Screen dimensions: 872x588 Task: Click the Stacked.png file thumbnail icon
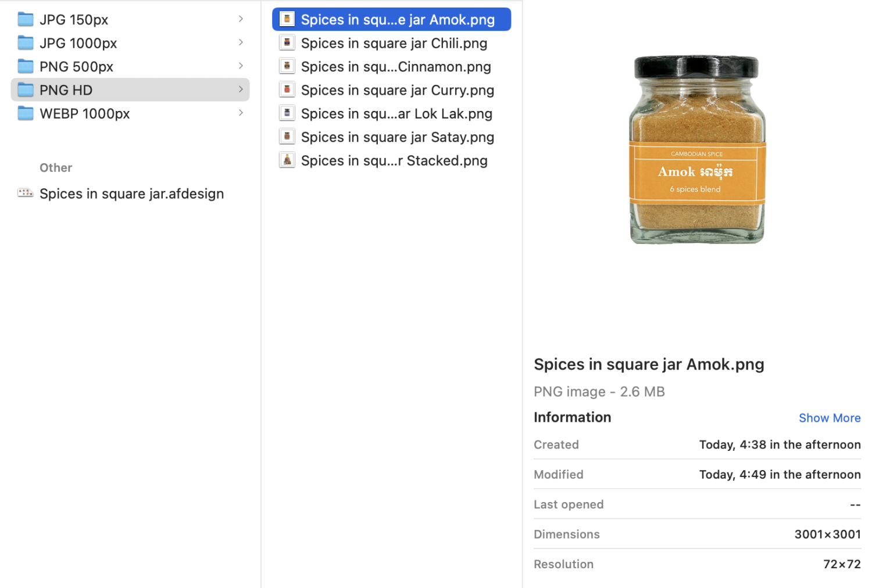click(287, 160)
